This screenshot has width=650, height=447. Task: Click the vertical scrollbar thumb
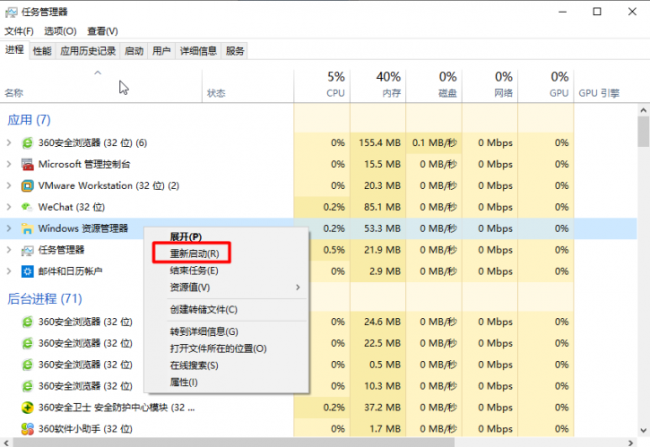pyautogui.click(x=643, y=131)
